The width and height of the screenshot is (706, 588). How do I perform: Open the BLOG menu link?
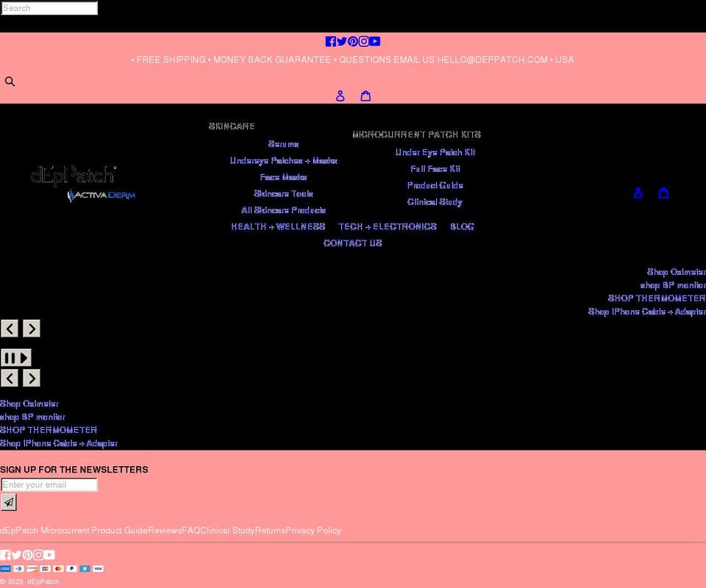tap(462, 226)
